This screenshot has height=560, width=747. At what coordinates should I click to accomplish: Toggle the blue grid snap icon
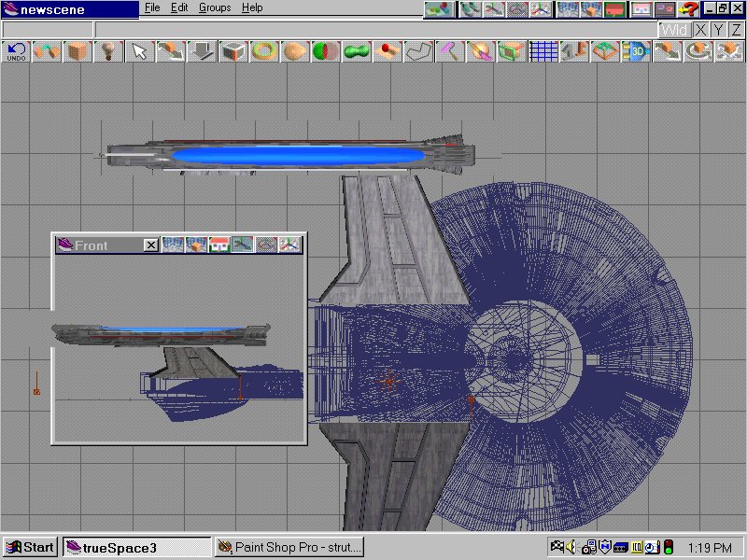[x=543, y=51]
